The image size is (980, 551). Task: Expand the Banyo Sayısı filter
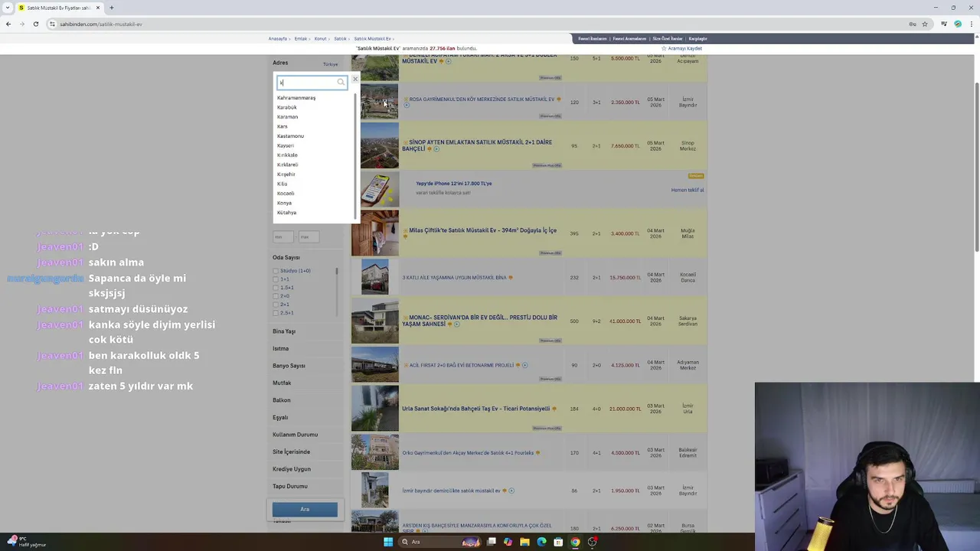[289, 366]
